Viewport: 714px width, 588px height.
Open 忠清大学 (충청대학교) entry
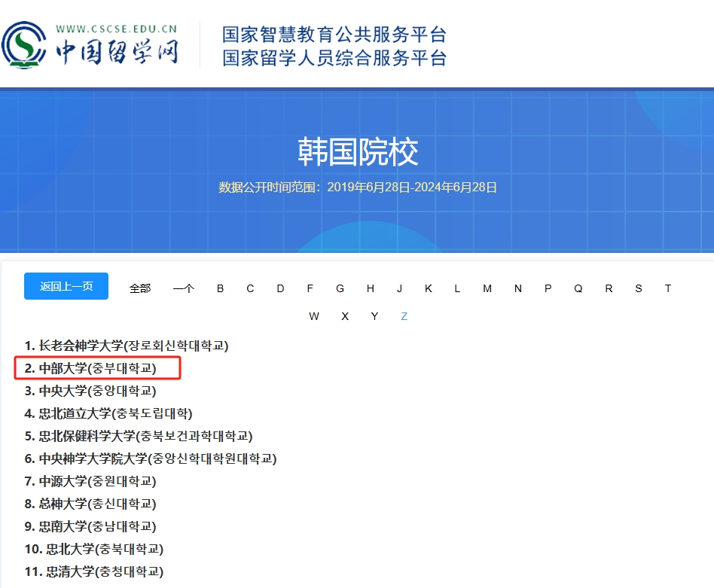pos(94,571)
